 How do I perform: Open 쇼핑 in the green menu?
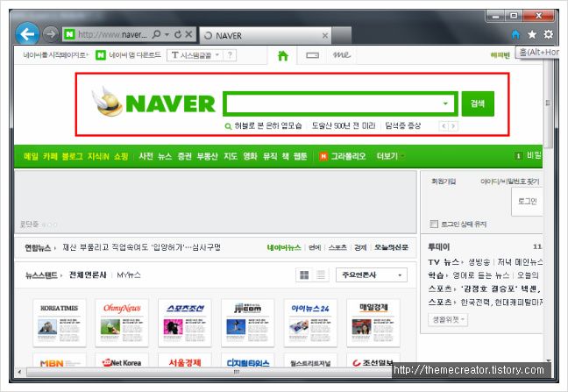tap(121, 156)
